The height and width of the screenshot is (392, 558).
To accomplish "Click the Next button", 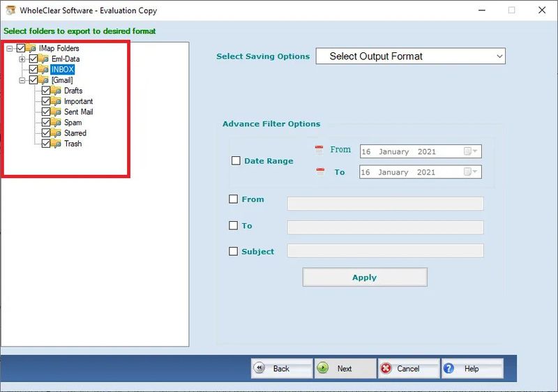I will (345, 368).
